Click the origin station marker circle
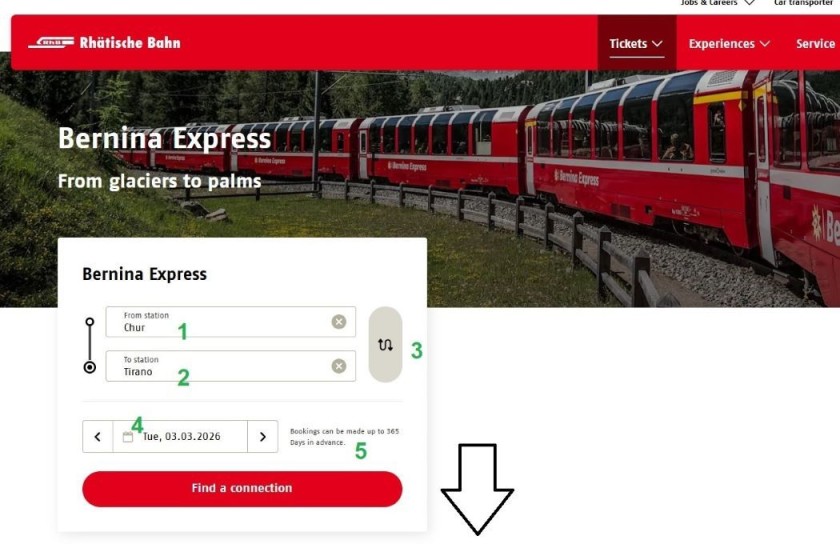 point(90,322)
